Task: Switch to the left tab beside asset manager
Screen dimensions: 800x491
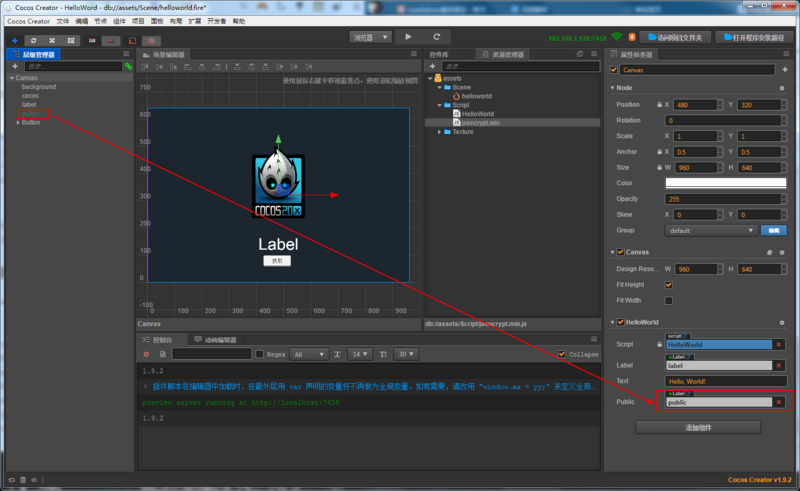Action: (x=439, y=55)
